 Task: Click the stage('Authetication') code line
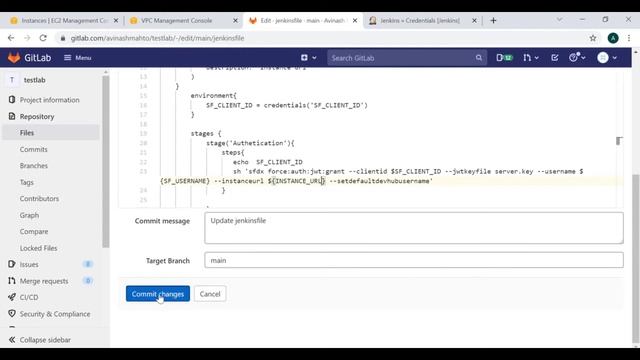click(250, 143)
